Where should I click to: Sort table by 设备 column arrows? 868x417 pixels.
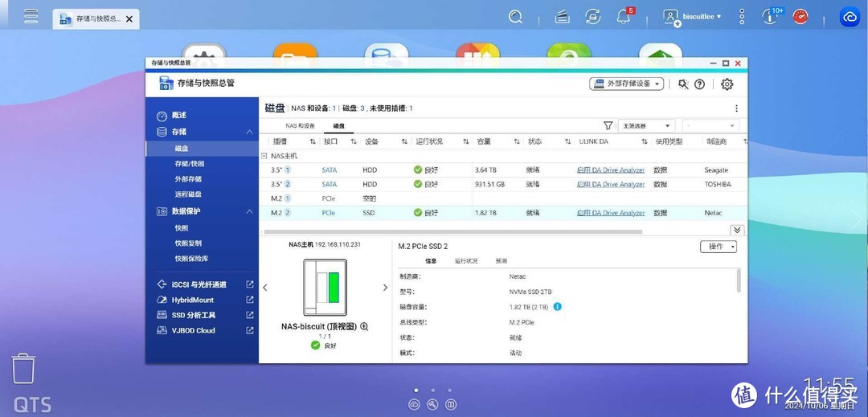(404, 141)
